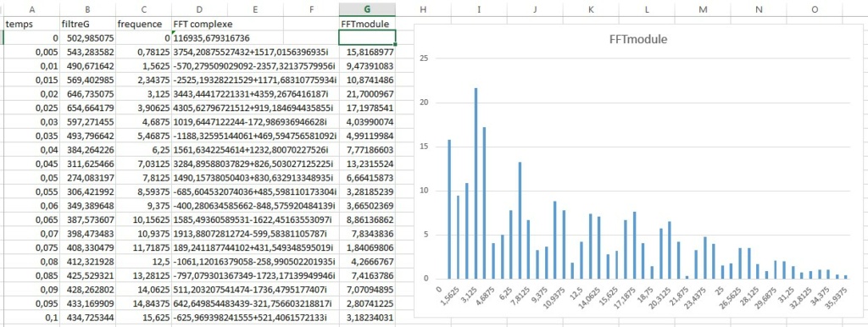
Task: Select column K header
Action: click(x=591, y=9)
